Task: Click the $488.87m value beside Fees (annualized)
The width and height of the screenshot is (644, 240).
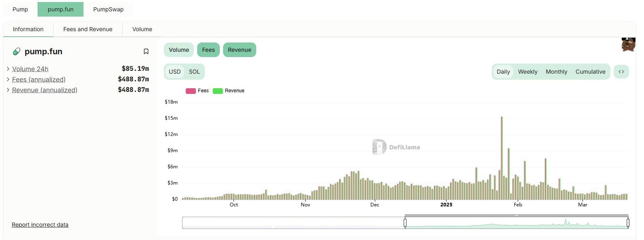Action: pyautogui.click(x=134, y=79)
